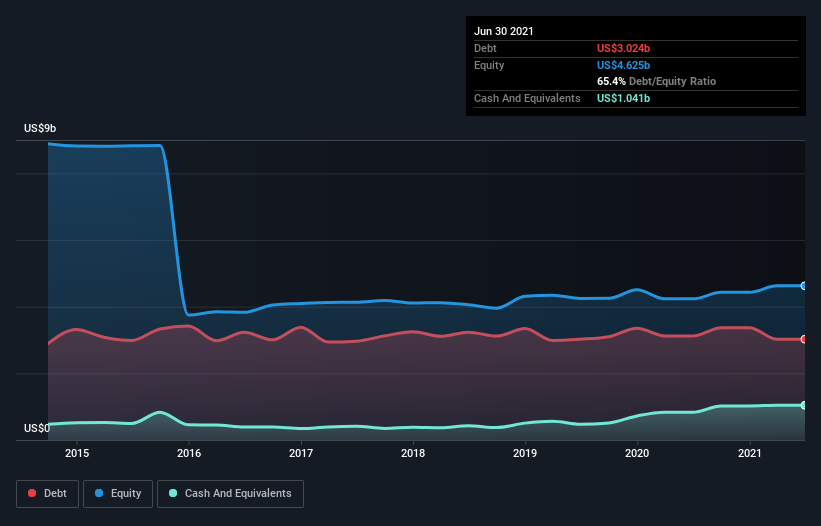Click the Equity label in tooltip
Screen dimensions: 821x526
point(489,65)
